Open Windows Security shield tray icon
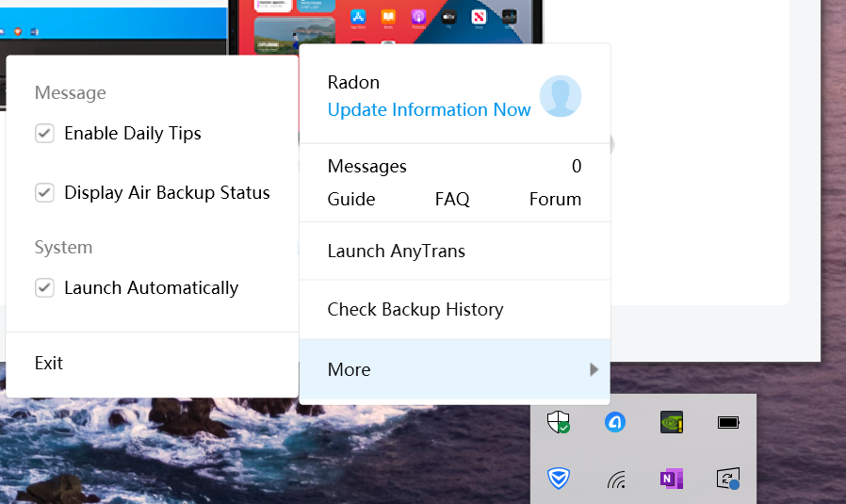The image size is (846, 504). pyautogui.click(x=558, y=421)
